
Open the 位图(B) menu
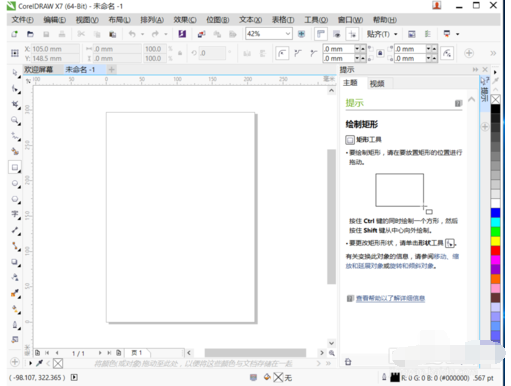[x=217, y=20]
